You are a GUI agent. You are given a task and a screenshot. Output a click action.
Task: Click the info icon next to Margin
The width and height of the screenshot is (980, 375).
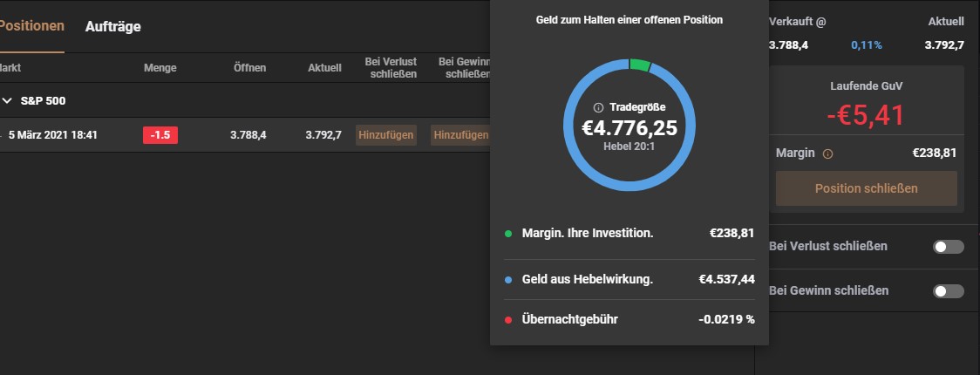[x=827, y=153]
